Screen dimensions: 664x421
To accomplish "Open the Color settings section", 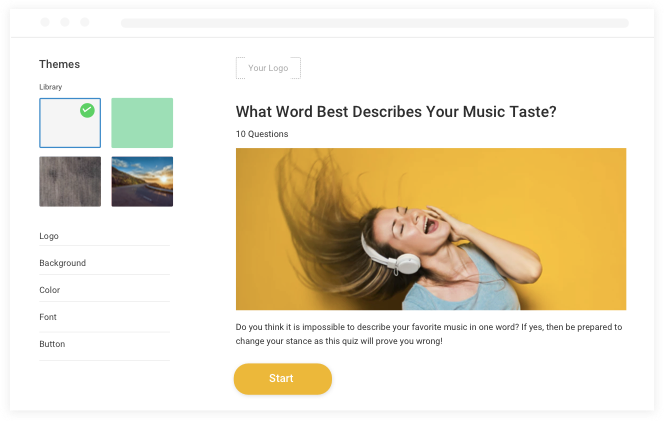I will [x=50, y=290].
